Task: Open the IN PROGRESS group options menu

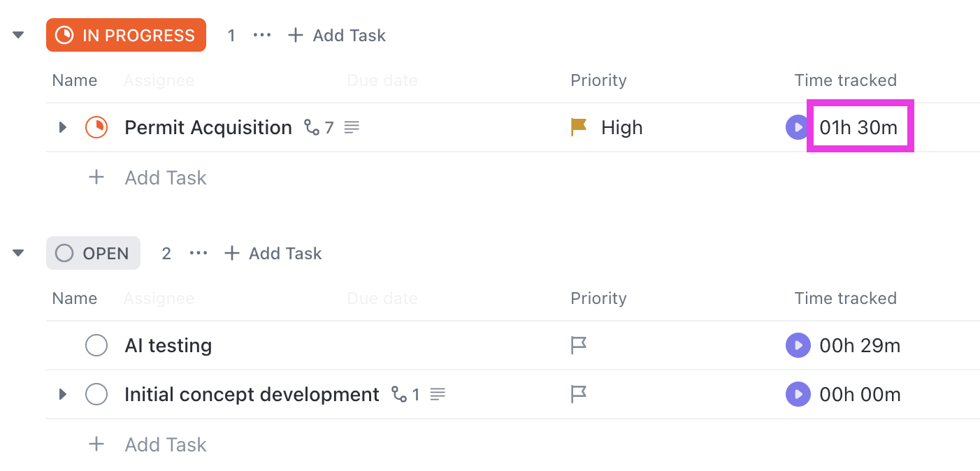Action: (262, 35)
